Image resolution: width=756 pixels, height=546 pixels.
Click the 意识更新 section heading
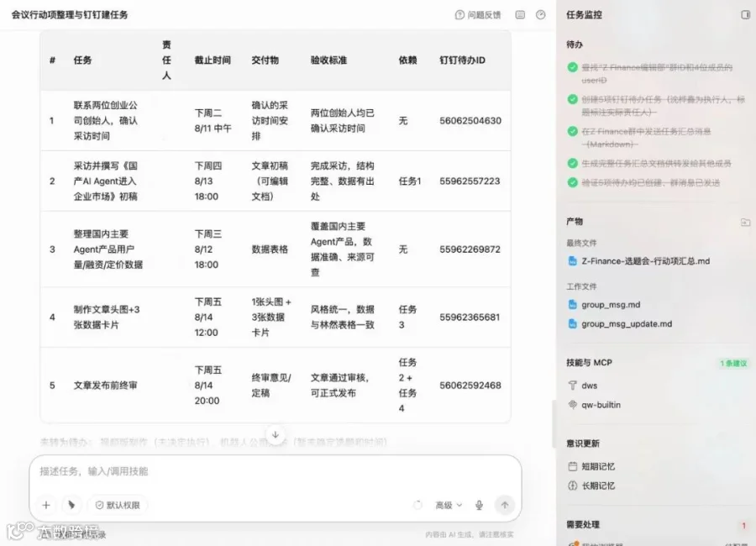tap(583, 444)
